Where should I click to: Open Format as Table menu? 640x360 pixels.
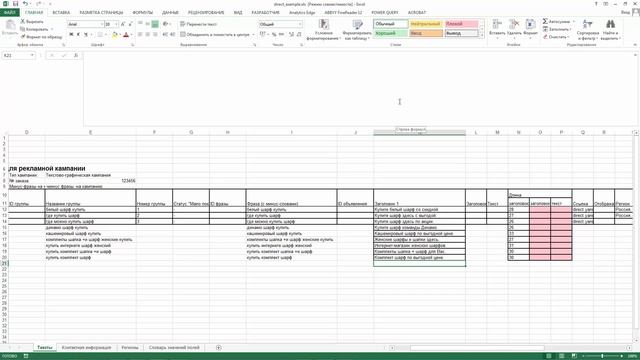(x=357, y=29)
